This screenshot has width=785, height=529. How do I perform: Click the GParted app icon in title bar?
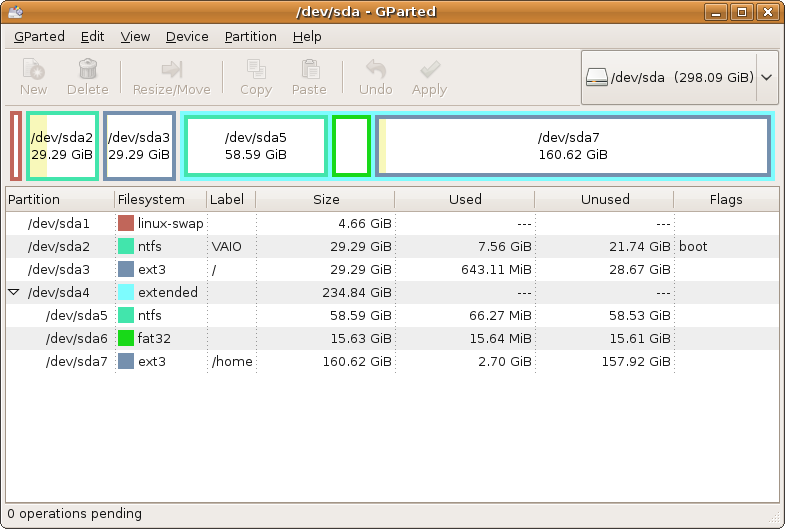(x=16, y=11)
